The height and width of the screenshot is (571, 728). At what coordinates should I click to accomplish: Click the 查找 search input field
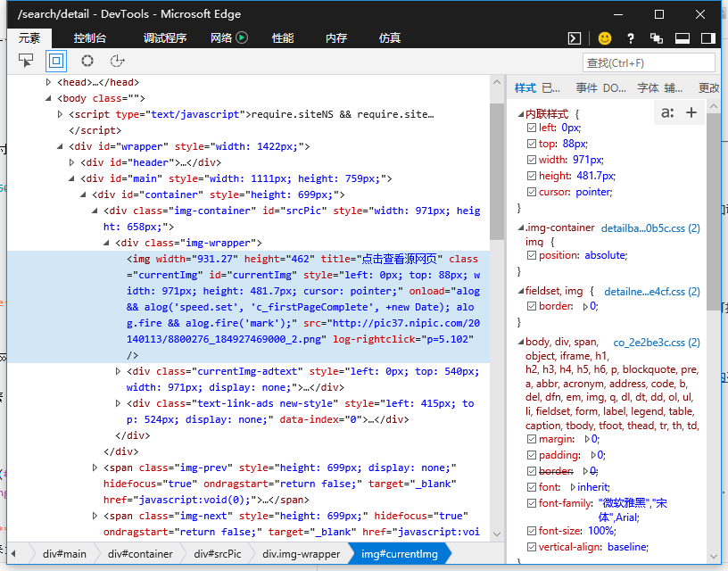[x=649, y=62]
